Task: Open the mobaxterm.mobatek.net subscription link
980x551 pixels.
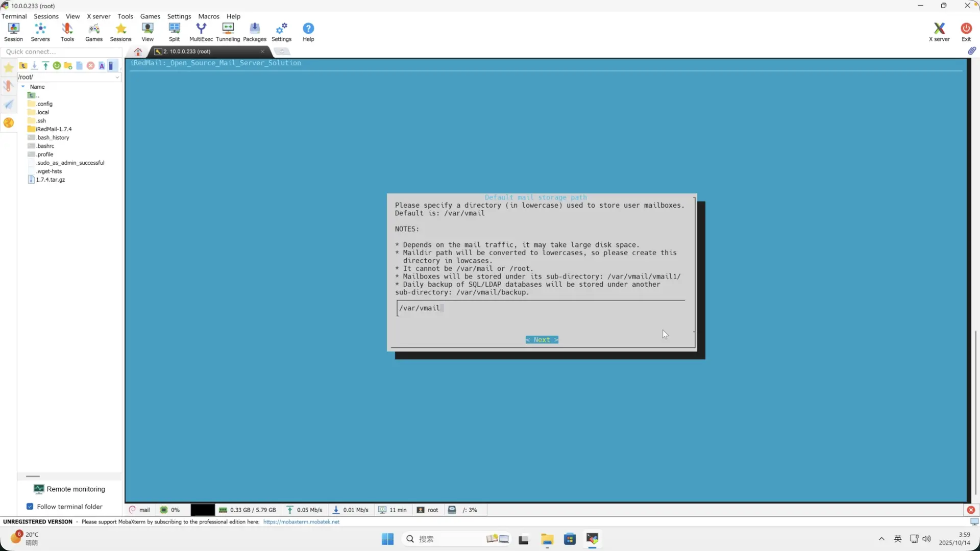Action: 301,522
